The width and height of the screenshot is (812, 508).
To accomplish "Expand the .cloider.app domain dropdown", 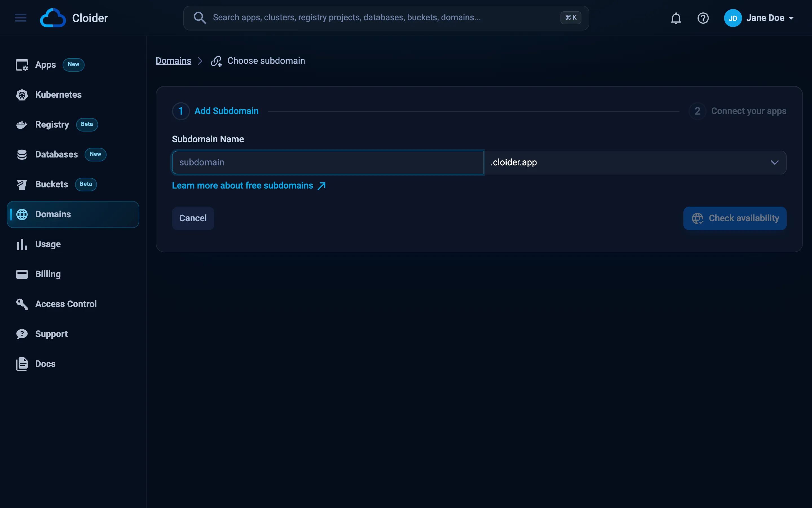I will 635,163.
